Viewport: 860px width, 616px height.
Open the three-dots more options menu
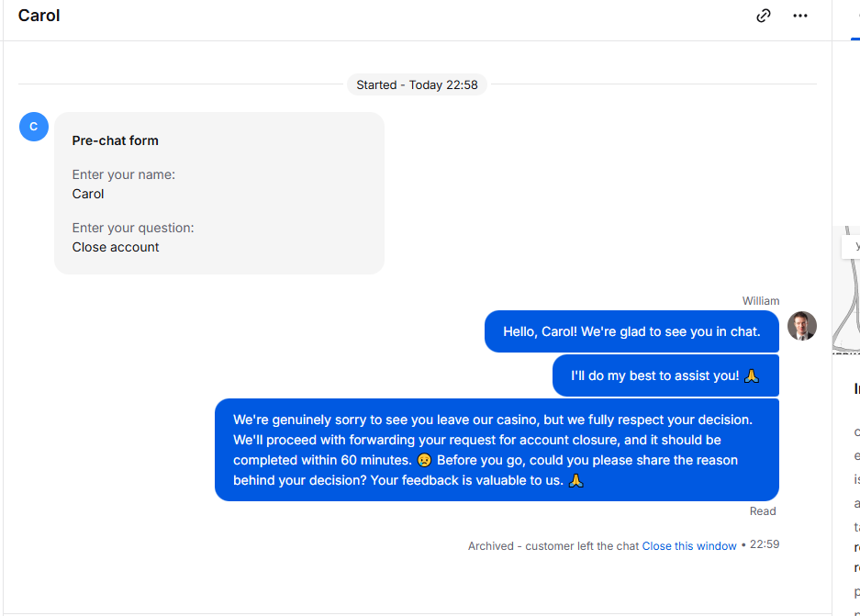(800, 16)
